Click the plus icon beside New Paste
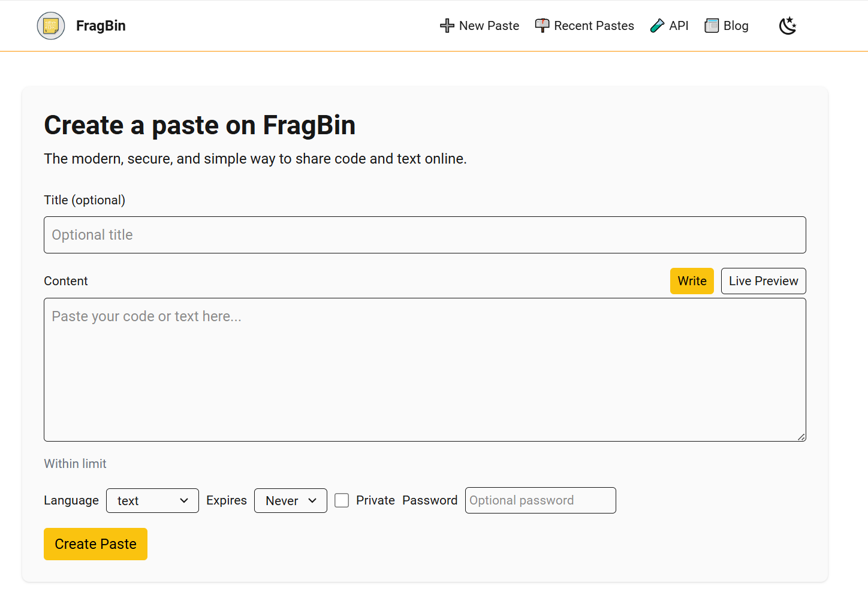 coord(447,26)
